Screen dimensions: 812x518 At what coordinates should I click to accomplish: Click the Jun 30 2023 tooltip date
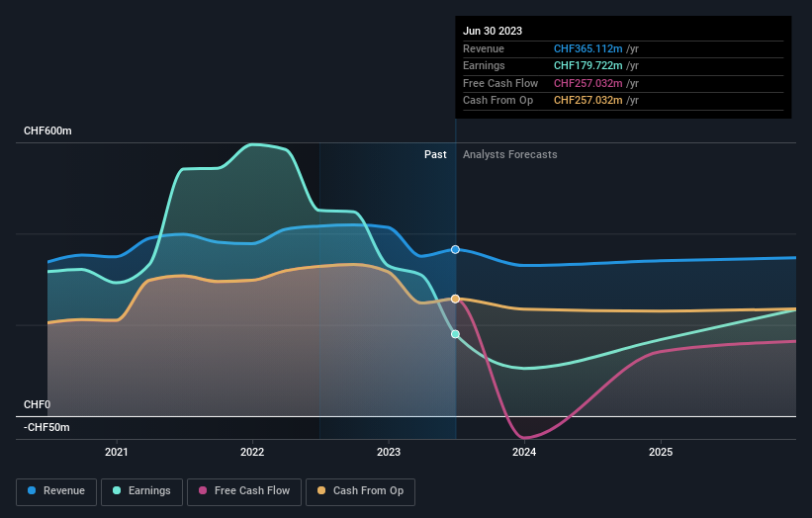coord(493,31)
